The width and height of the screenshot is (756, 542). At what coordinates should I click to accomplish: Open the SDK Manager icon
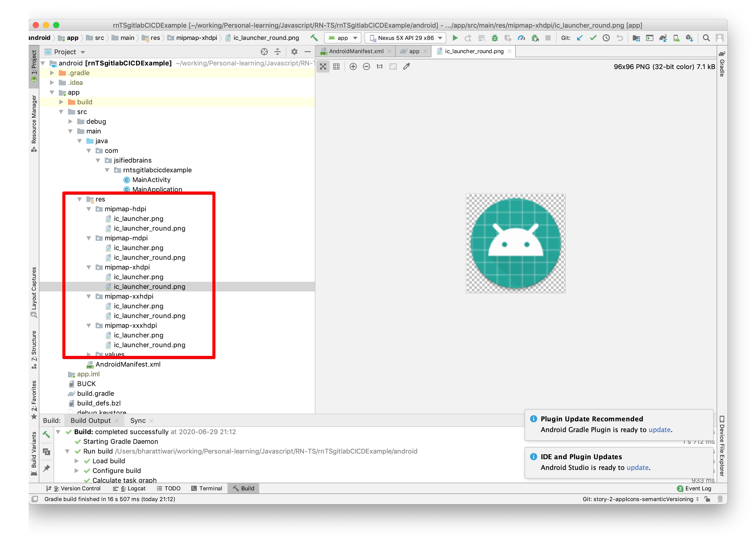[x=689, y=38]
